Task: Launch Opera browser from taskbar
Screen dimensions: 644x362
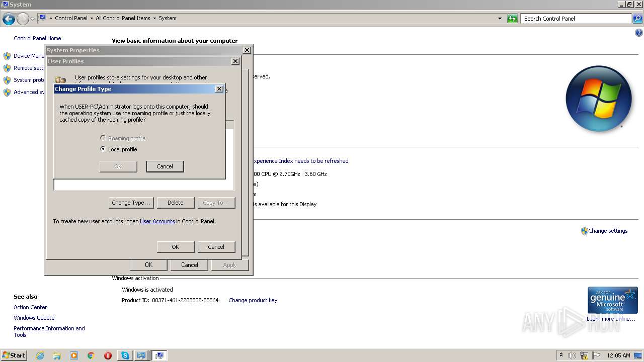Action: [x=108, y=355]
